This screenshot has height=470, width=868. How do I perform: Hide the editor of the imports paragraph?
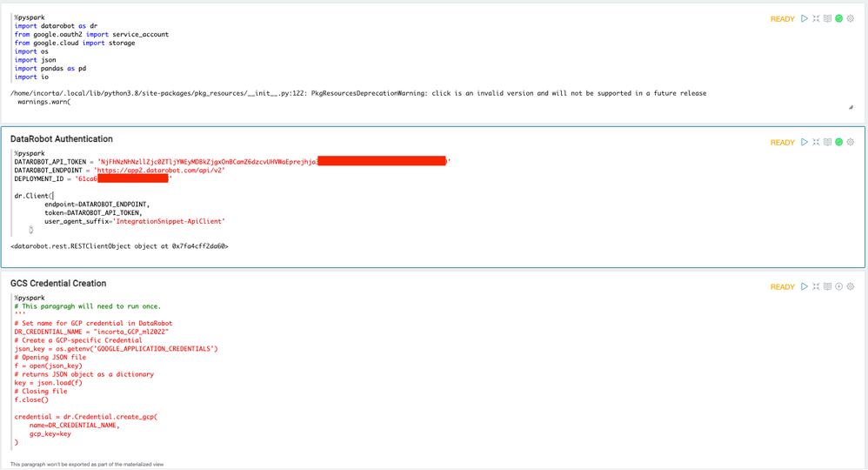click(816, 18)
